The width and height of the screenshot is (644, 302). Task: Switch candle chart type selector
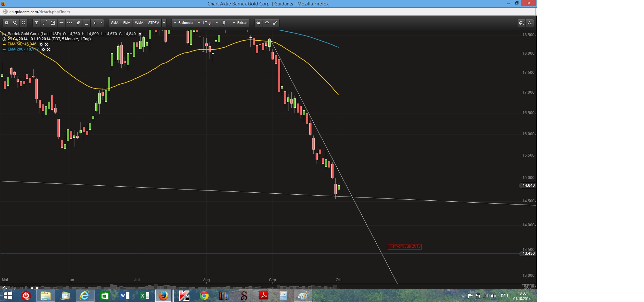[x=224, y=23]
